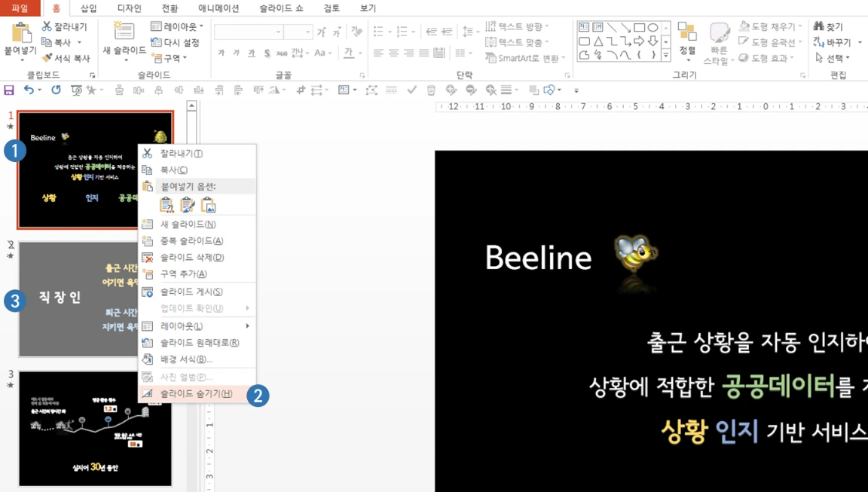Open the 빠른 스타일 gallery
Screen dimensions: 868x492
coord(719,44)
